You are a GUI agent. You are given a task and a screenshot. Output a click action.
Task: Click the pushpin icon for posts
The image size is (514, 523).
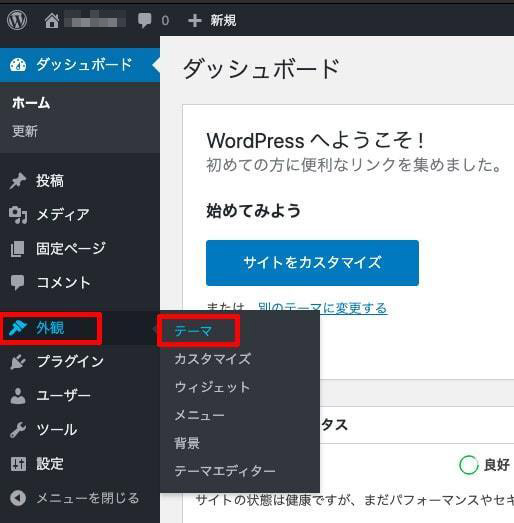(18, 181)
